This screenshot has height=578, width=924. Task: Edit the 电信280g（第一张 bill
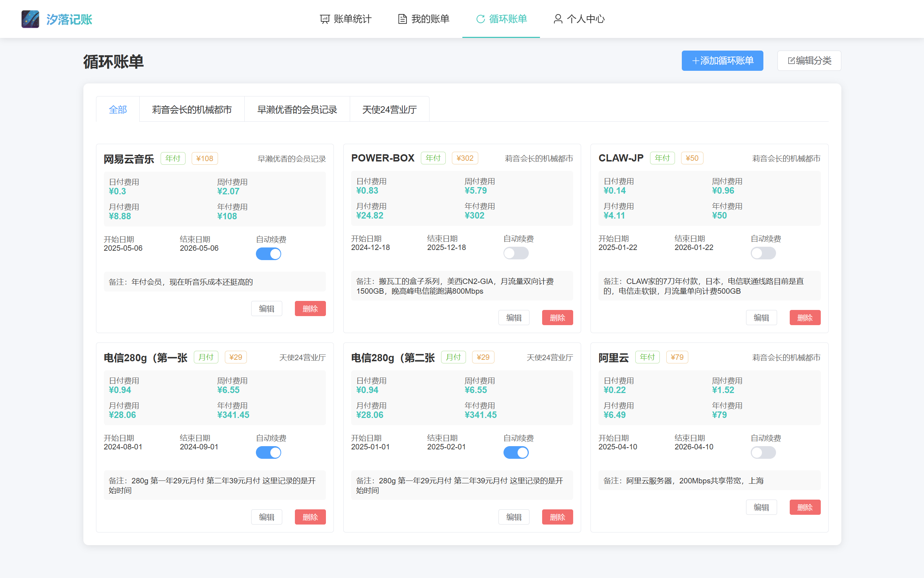point(266,517)
